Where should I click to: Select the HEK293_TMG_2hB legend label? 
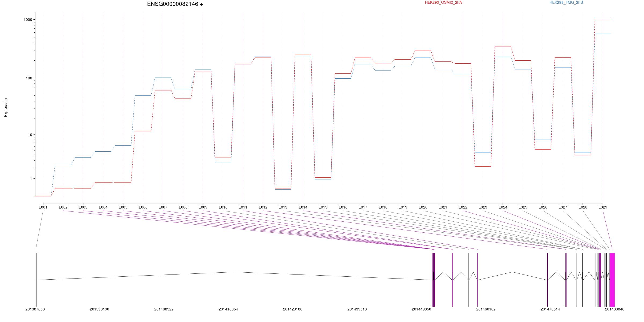click(566, 2)
